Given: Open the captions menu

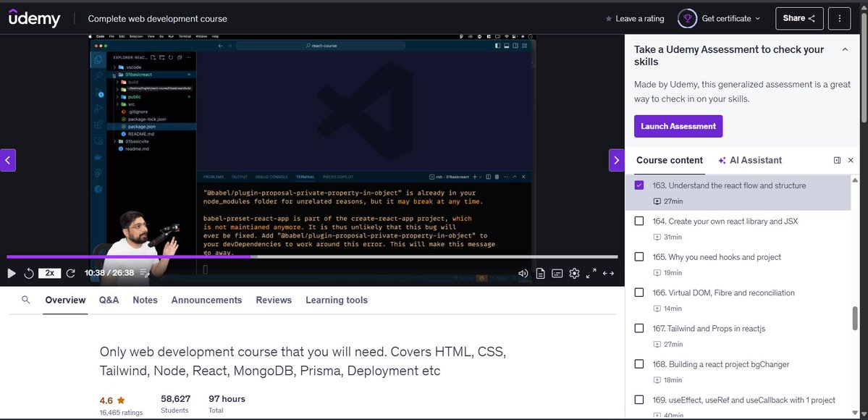Looking at the screenshot, I should [557, 273].
